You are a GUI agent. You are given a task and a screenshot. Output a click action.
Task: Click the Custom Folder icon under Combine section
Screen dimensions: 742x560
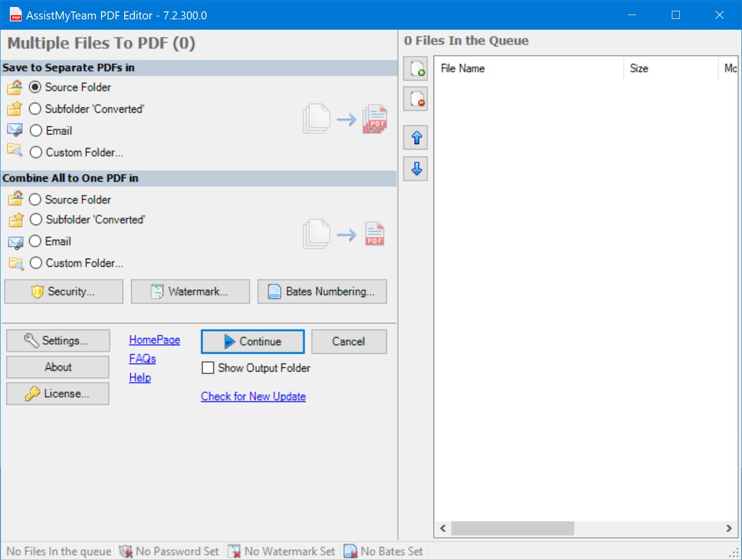click(x=16, y=263)
